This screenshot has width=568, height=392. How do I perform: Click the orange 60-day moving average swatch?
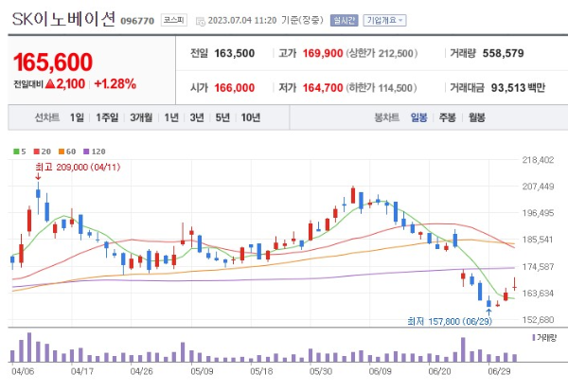click(62, 151)
